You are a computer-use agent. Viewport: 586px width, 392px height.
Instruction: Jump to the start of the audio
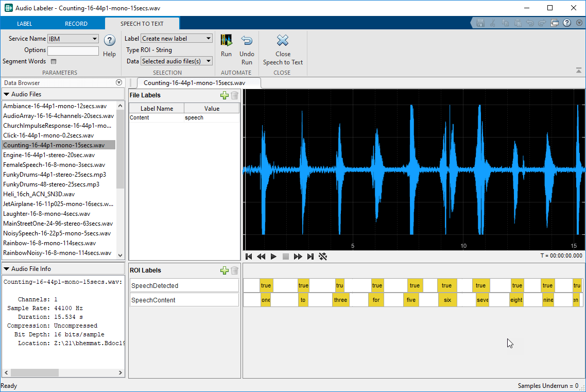(249, 257)
